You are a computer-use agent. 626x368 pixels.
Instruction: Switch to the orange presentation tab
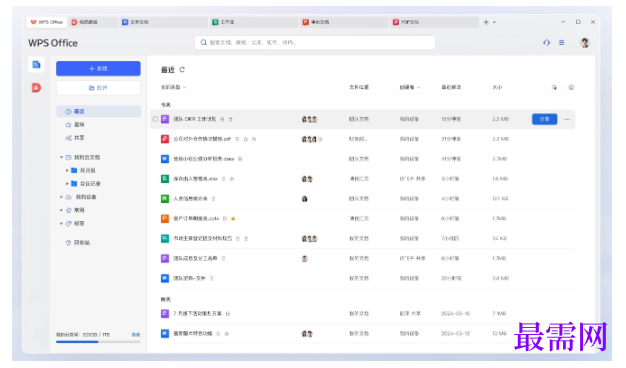pyautogui.click(x=345, y=22)
